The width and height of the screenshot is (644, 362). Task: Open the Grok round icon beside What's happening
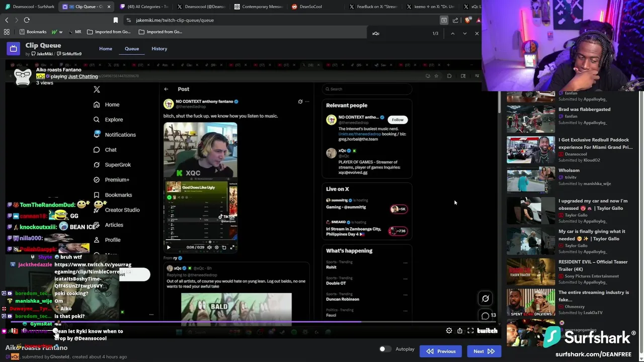point(485,298)
